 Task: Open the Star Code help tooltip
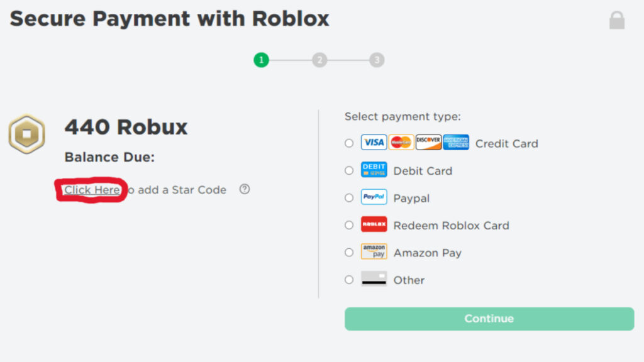tap(245, 189)
